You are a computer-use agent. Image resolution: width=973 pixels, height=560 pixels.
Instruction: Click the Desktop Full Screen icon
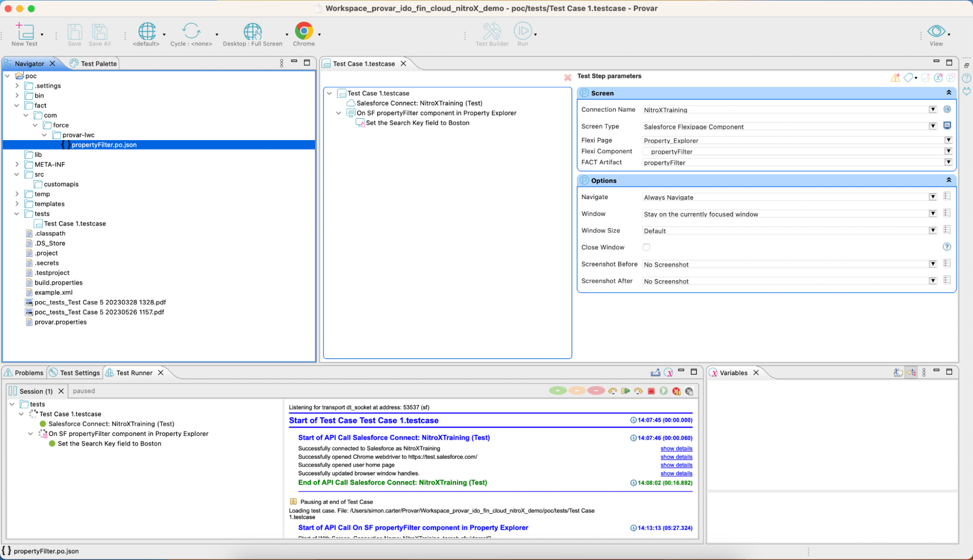pyautogui.click(x=252, y=31)
